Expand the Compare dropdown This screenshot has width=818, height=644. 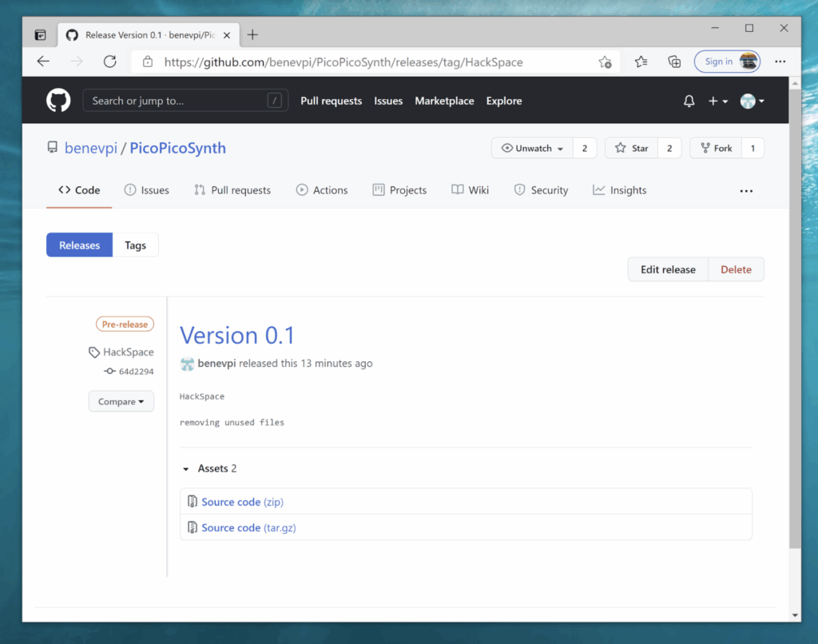tap(121, 402)
